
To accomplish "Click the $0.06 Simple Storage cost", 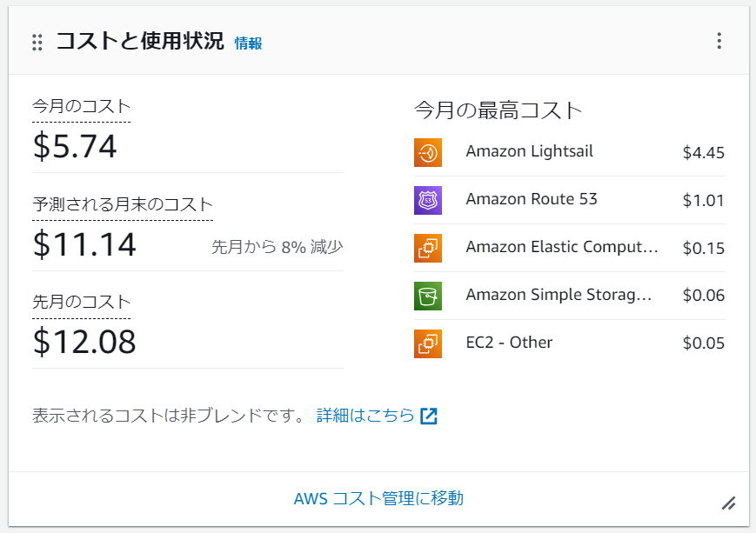I will [704, 296].
